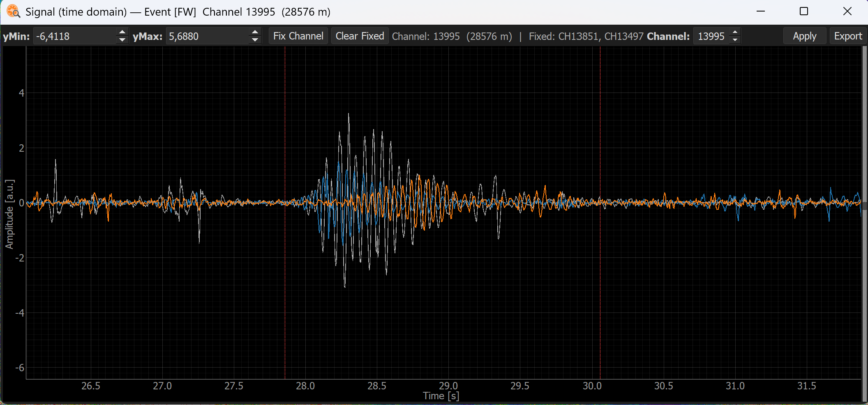Close the signal window

click(x=847, y=11)
